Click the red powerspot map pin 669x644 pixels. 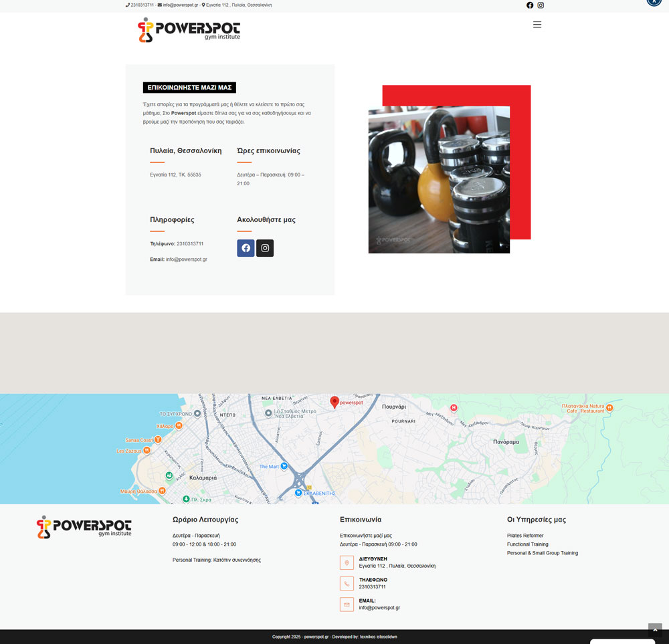click(x=334, y=402)
